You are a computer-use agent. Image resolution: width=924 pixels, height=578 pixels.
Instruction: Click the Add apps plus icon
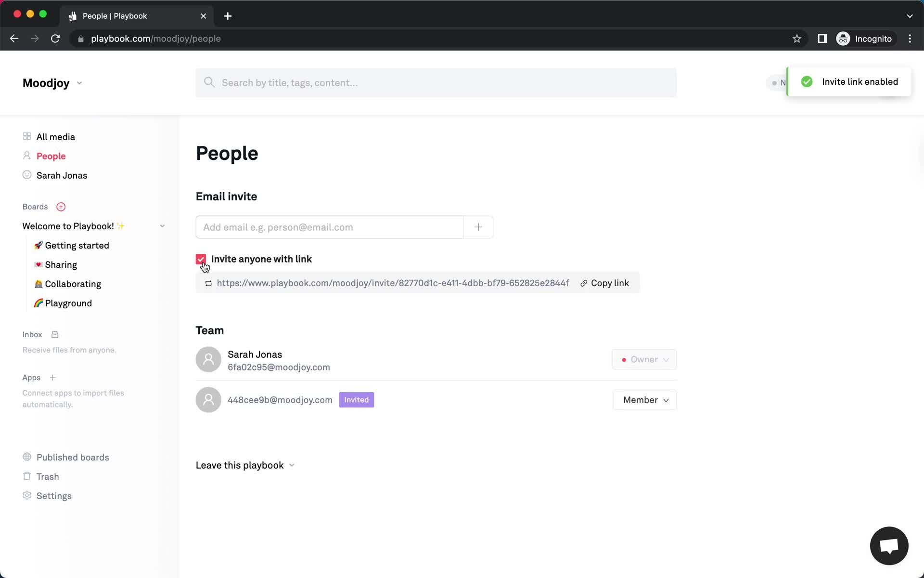tap(52, 378)
